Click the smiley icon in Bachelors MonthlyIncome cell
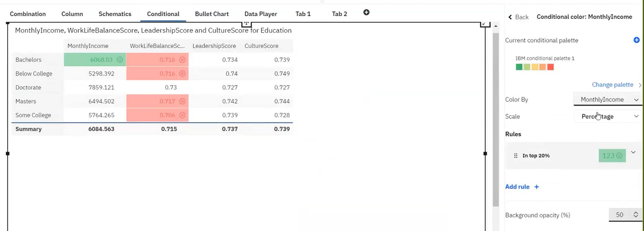The height and width of the screenshot is (231, 644). (120, 60)
